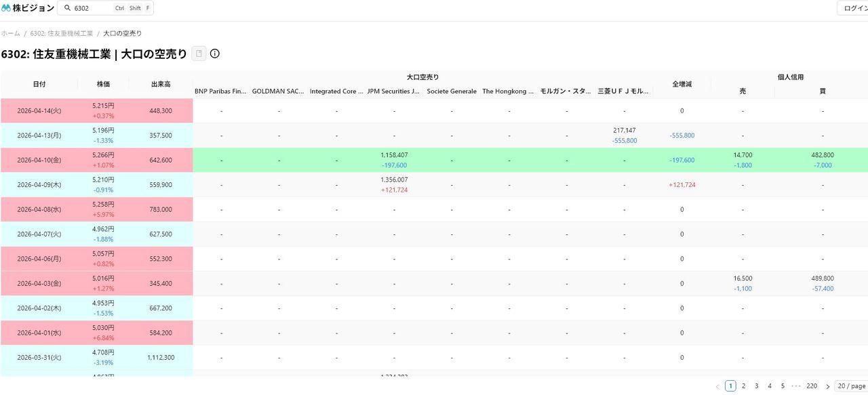Click the ホーム breadcrumb link
Viewport: 868px width, 395px height.
[x=10, y=33]
